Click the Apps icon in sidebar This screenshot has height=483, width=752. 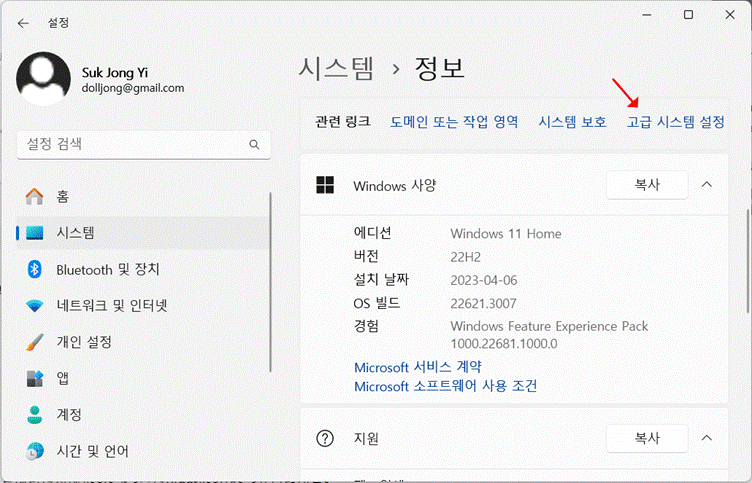(35, 378)
